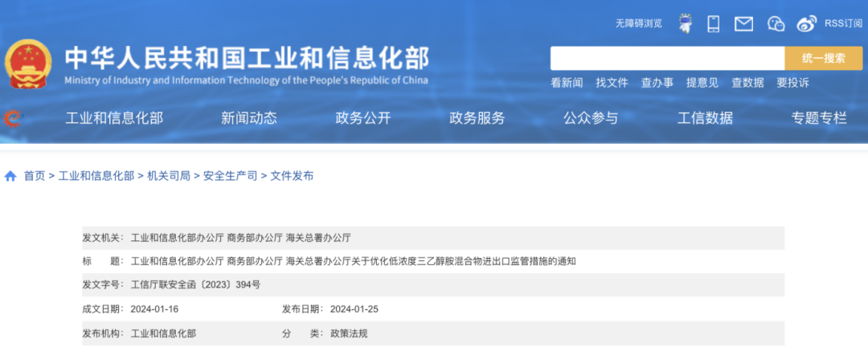Click the 无障碍浏览 accessibility link

[x=639, y=23]
